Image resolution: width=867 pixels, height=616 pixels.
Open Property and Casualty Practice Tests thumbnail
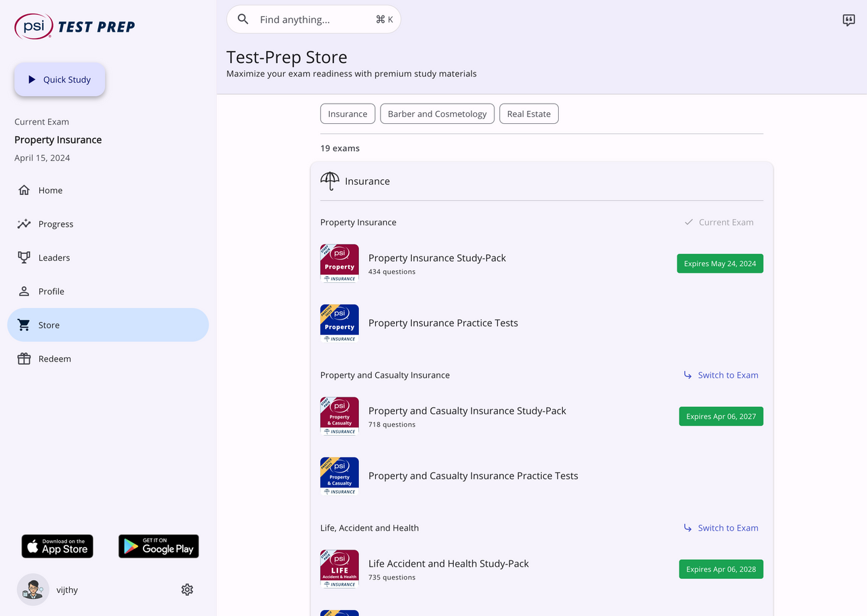point(339,476)
